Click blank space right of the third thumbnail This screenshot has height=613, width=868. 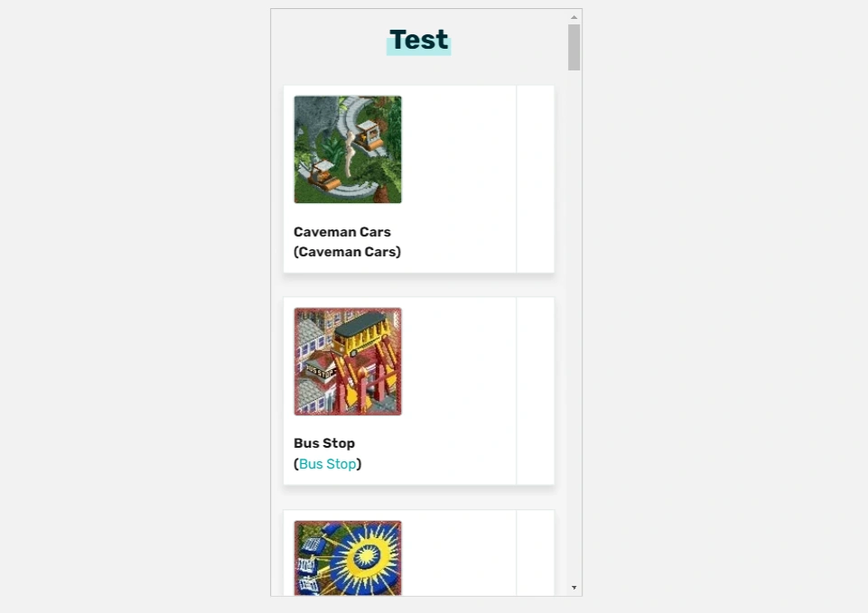click(458, 558)
